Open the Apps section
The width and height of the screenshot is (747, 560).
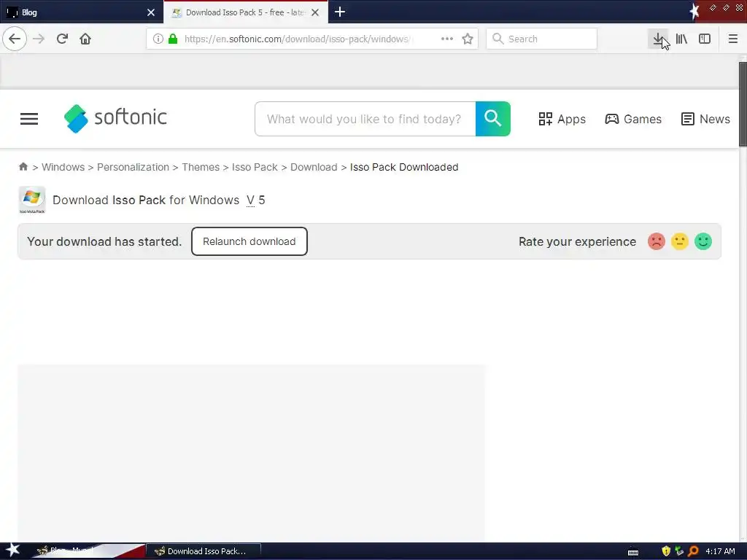[562, 119]
